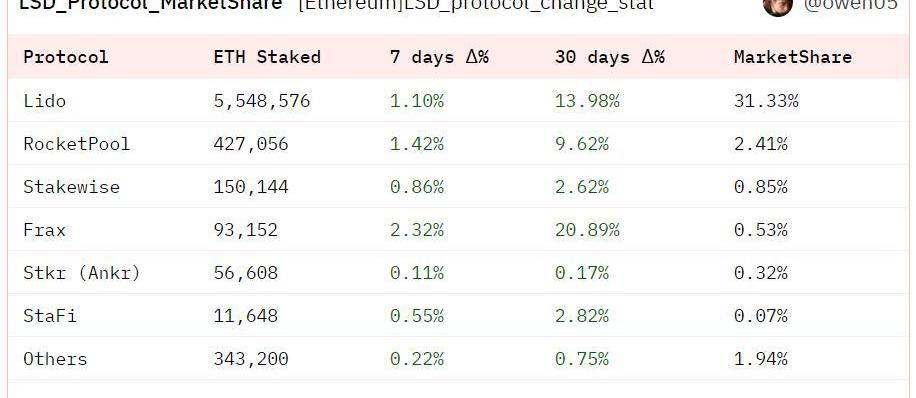Sort by the Protocol column header
The height and width of the screenshot is (398, 916).
point(65,57)
